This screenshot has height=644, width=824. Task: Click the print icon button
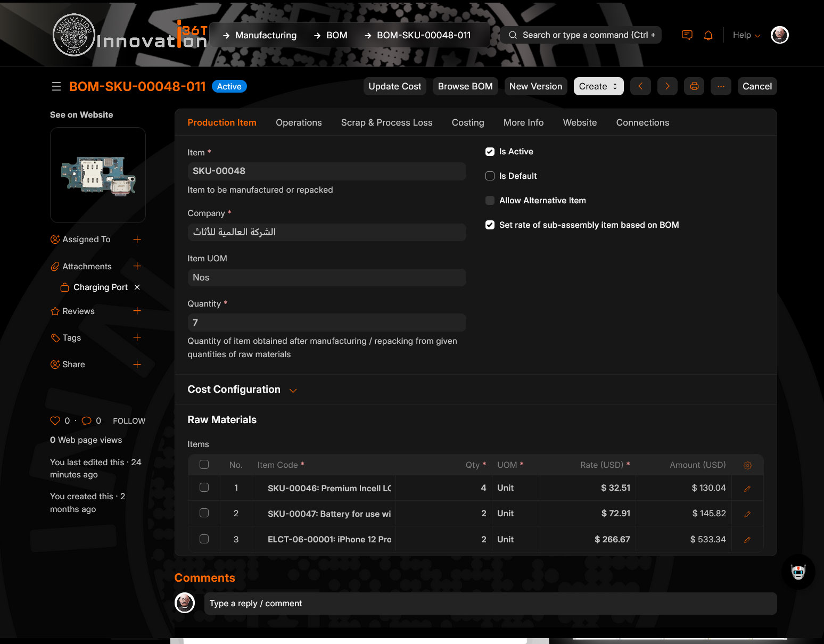click(x=694, y=86)
